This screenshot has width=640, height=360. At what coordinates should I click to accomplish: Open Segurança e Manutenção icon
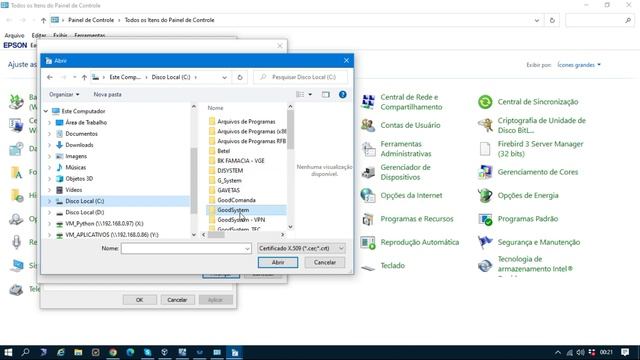tap(485, 242)
